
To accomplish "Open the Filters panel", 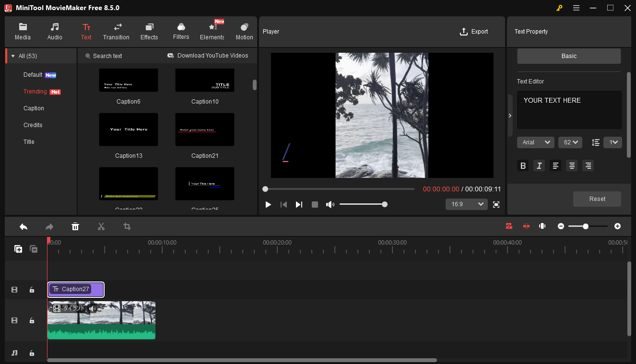I will click(x=181, y=31).
